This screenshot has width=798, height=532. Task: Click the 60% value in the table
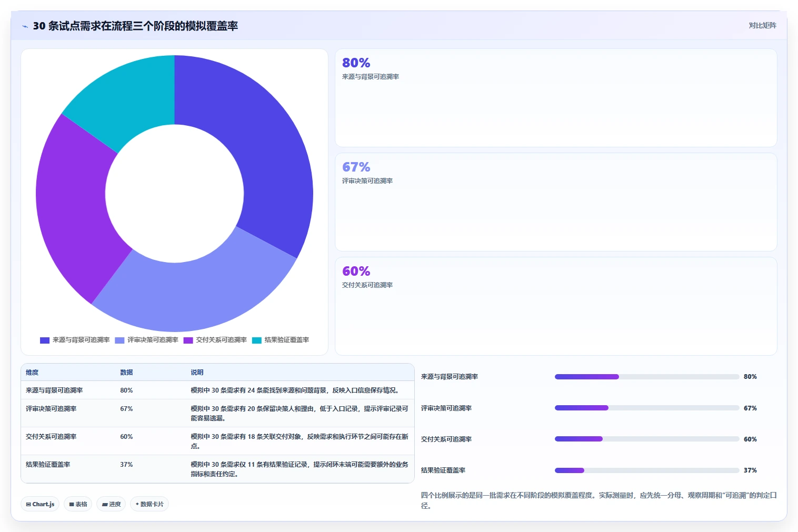pos(126,437)
